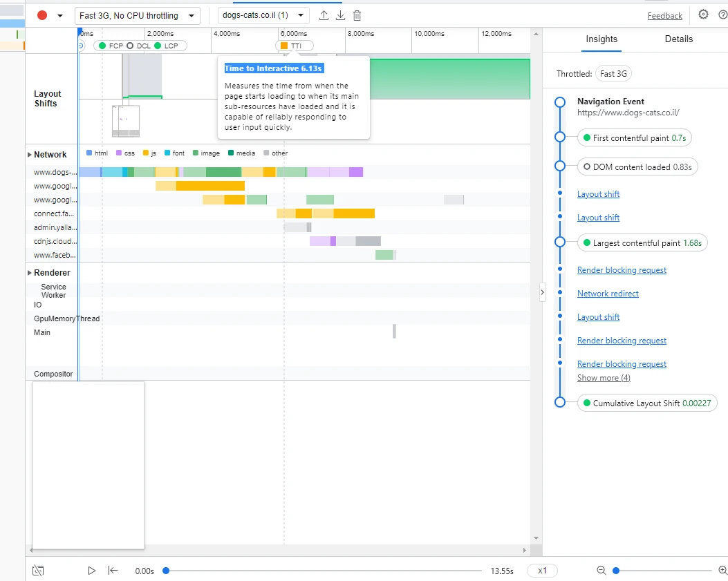Click the upload profile icon
The image size is (728, 581).
point(324,15)
